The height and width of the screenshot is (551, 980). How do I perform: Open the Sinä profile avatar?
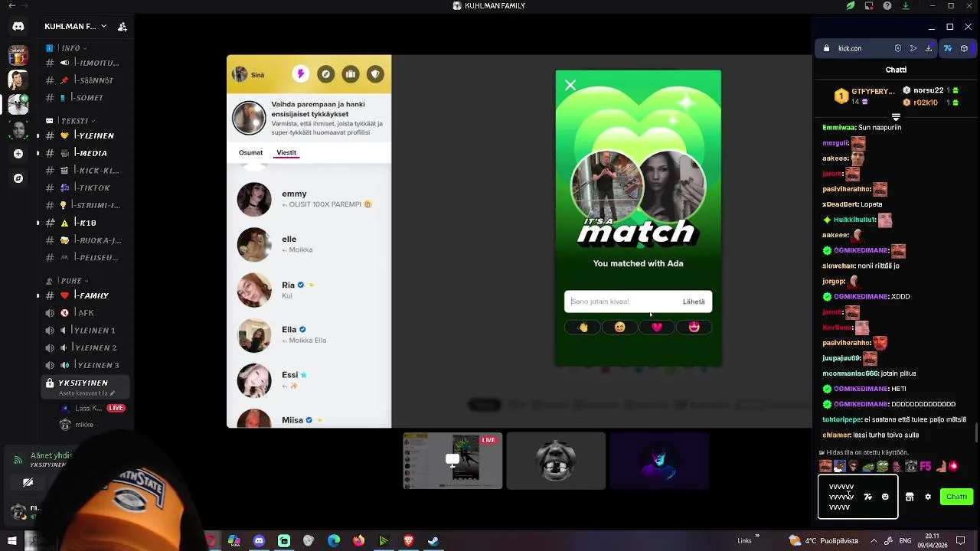[240, 74]
